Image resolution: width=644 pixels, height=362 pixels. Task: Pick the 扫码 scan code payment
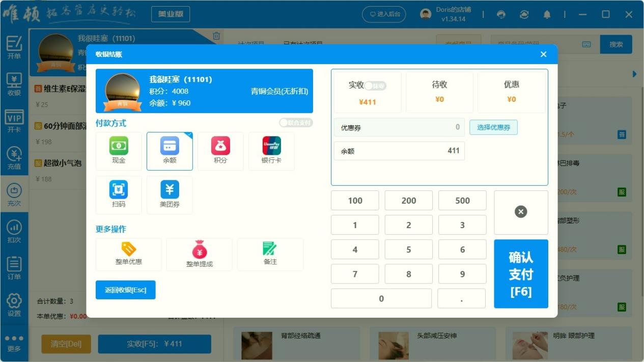coord(119,194)
